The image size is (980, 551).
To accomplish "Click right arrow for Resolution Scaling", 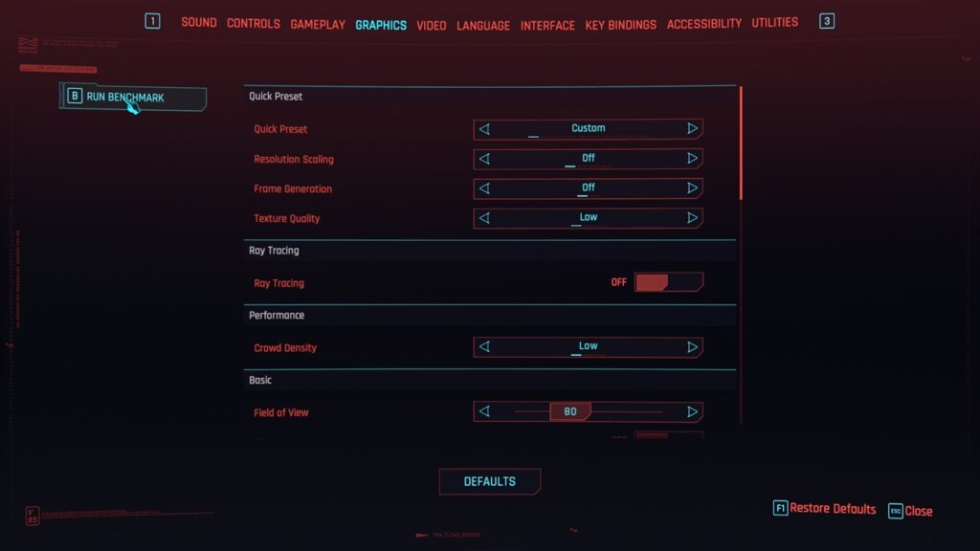I will tap(692, 159).
